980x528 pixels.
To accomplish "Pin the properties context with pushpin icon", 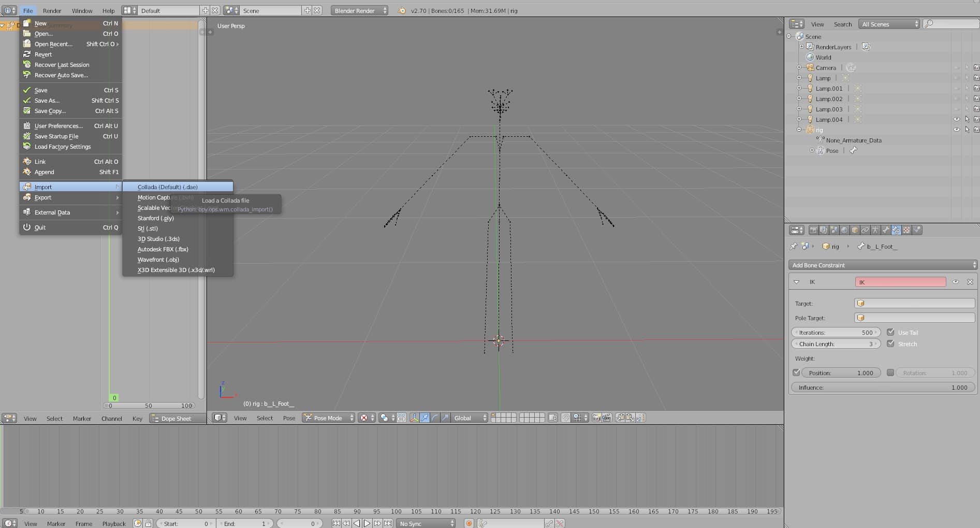I will coord(793,246).
